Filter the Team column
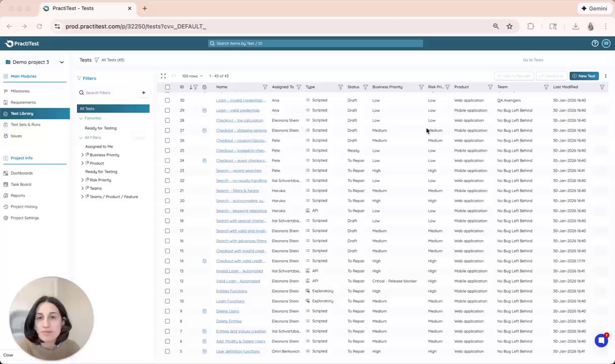 coord(546,87)
